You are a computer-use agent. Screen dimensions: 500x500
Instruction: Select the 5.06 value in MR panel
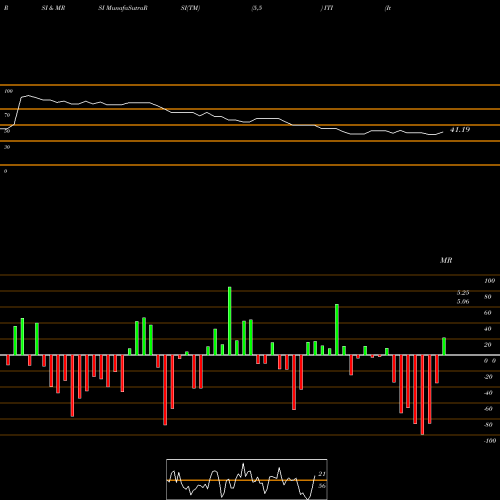(x=463, y=302)
